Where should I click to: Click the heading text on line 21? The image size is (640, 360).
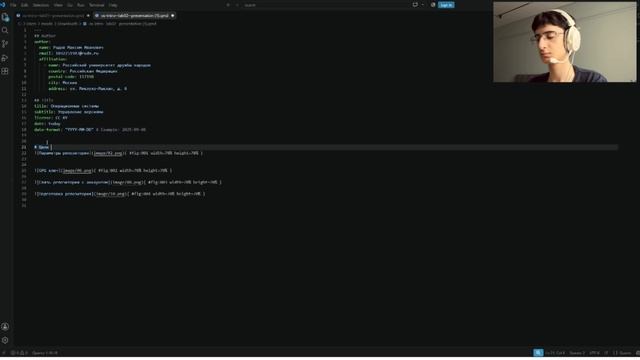point(42,147)
